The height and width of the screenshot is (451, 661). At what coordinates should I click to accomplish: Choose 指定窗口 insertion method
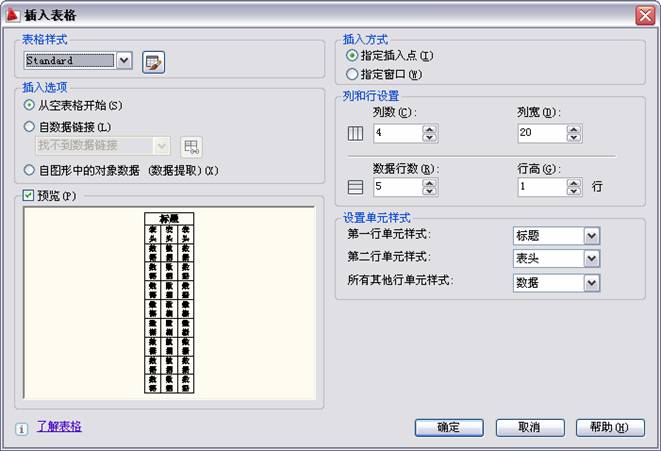[351, 74]
